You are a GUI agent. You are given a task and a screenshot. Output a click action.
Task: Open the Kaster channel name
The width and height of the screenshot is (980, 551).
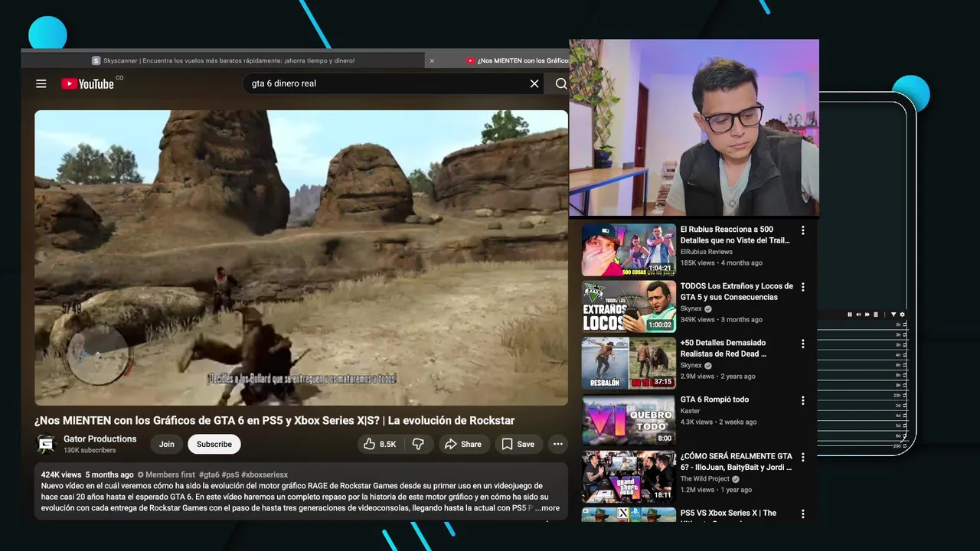pyautogui.click(x=691, y=411)
